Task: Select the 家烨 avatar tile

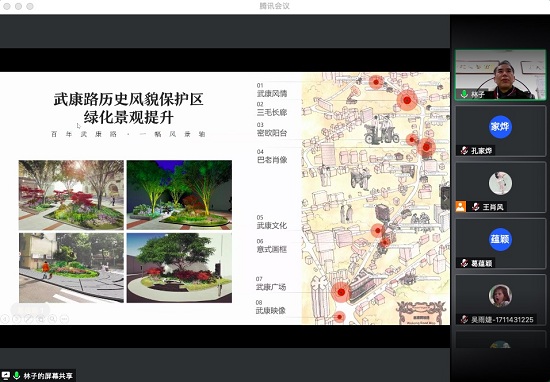Action: 501,131
